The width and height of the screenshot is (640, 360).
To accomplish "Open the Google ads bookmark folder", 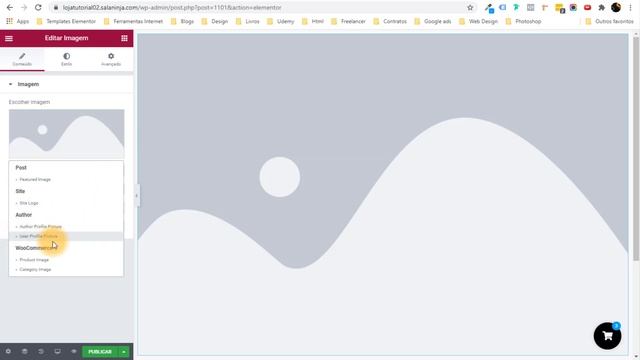I will pyautogui.click(x=433, y=21).
